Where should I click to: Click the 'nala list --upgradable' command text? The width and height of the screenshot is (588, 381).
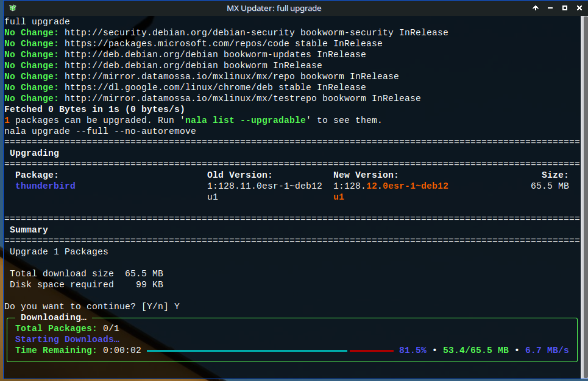point(245,121)
